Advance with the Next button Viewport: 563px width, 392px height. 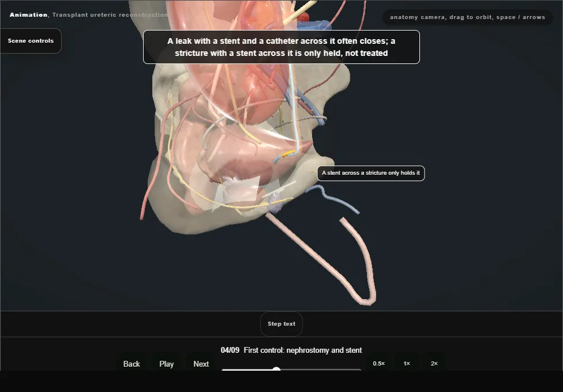pos(201,364)
